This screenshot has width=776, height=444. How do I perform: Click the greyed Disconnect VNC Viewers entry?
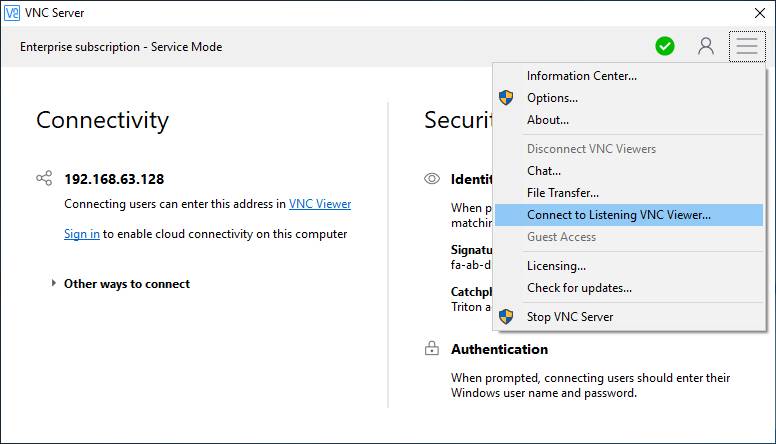[629, 148]
